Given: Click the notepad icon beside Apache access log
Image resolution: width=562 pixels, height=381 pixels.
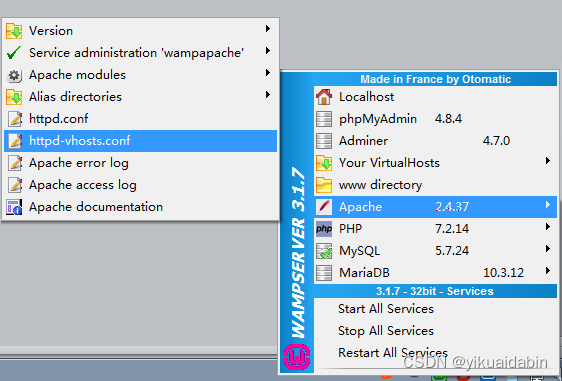Looking at the screenshot, I should click(x=15, y=185).
